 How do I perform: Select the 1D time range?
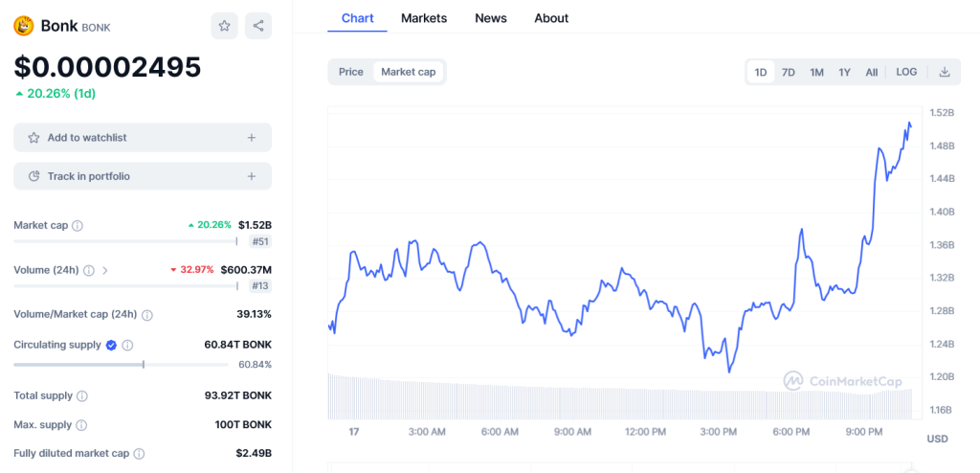coord(761,72)
